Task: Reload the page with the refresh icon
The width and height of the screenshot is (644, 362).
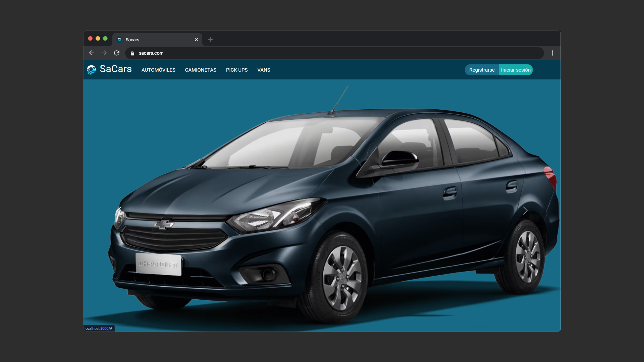Action: 117,53
